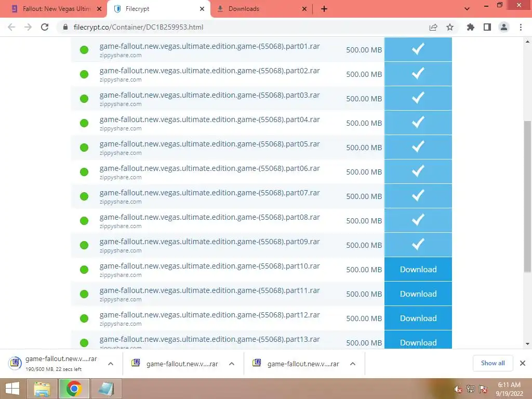Click green status dot of part01.rar
The width and height of the screenshot is (532, 399).
[x=84, y=50]
